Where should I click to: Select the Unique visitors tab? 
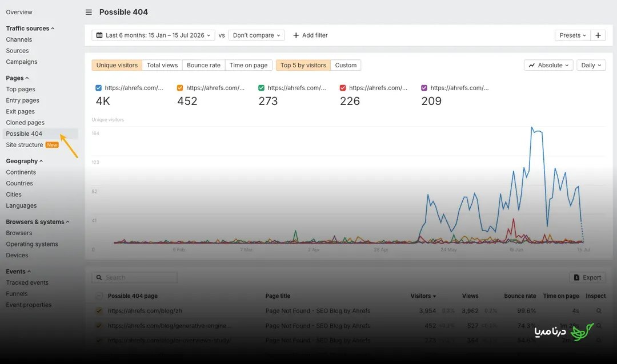click(117, 65)
